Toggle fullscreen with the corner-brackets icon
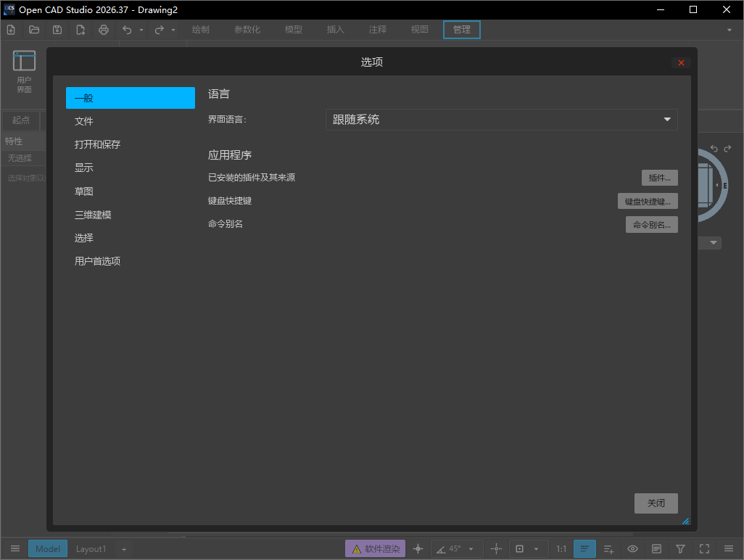The width and height of the screenshot is (744, 560). (x=705, y=548)
